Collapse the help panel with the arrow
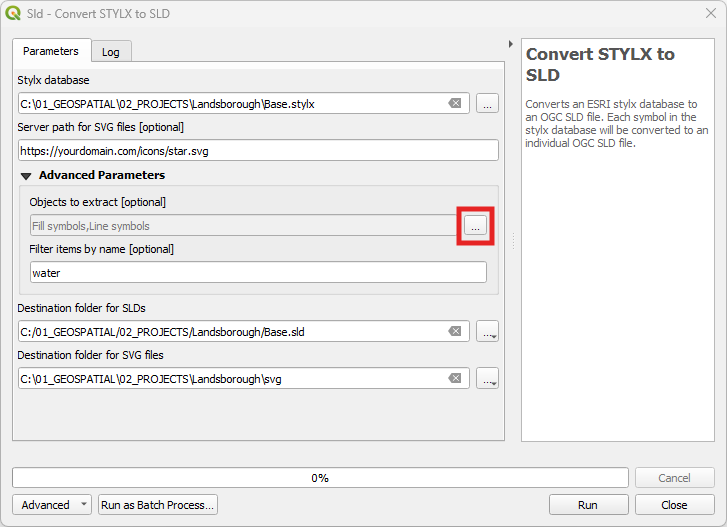727x527 pixels. tap(510, 44)
